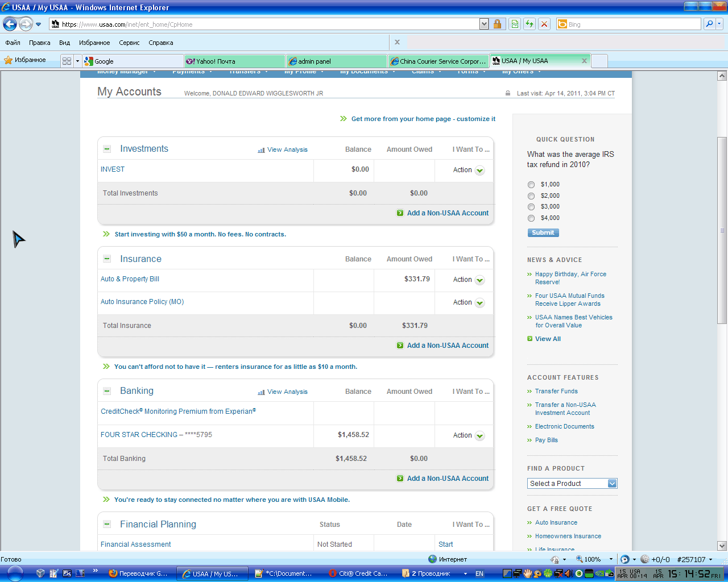Screen dimensions: 728x582
Task: Click the security lock icon in address bar
Action: (497, 24)
